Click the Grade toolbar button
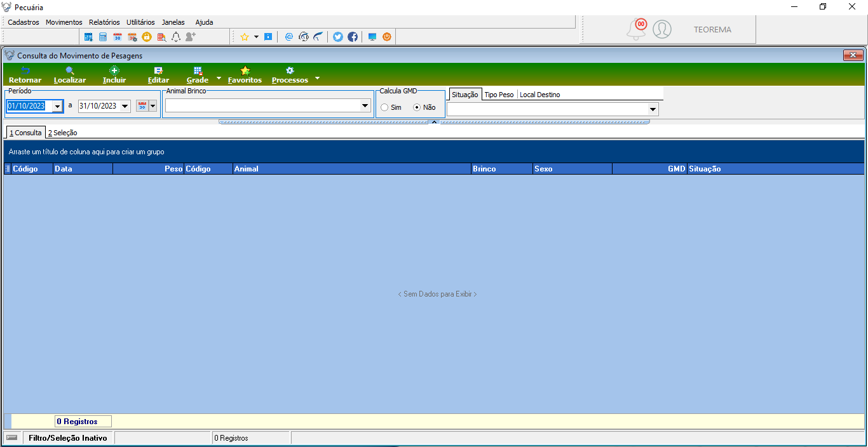The image size is (868, 447). tap(198, 76)
